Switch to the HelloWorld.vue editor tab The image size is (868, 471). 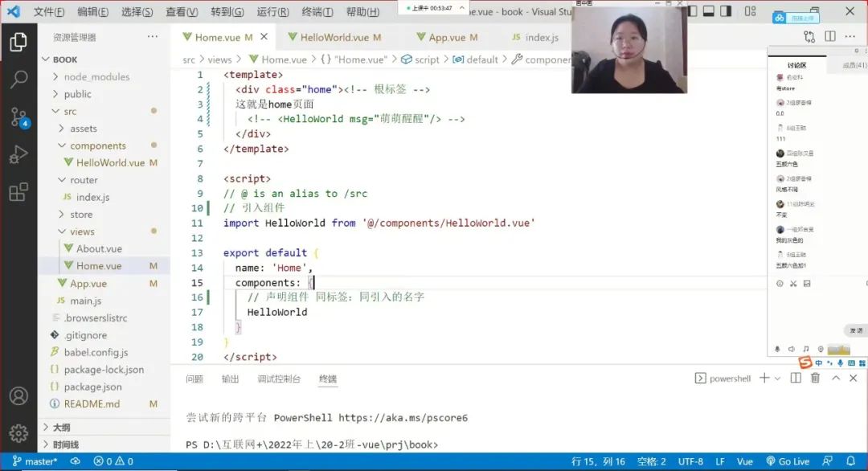tap(334, 37)
